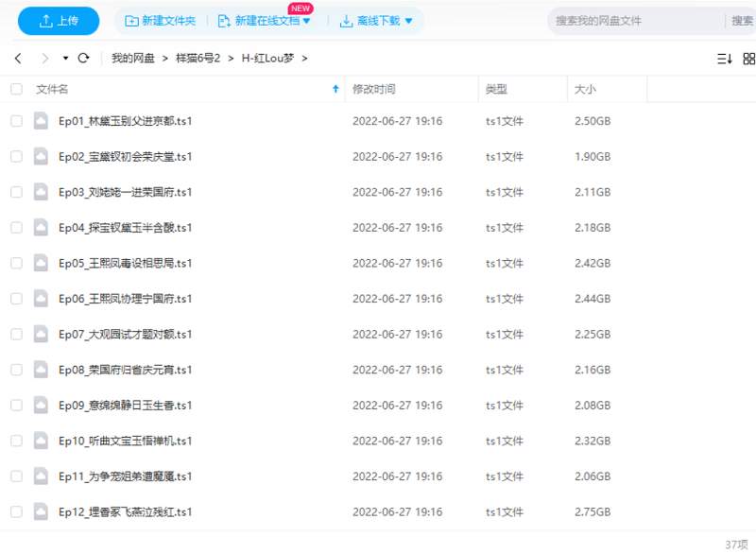Open the sort order options icon
This screenshot has width=756, height=554.
[724, 59]
